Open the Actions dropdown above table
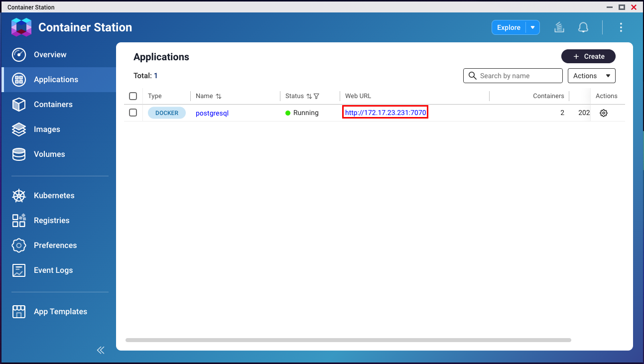Image resolution: width=644 pixels, height=364 pixels. click(592, 76)
